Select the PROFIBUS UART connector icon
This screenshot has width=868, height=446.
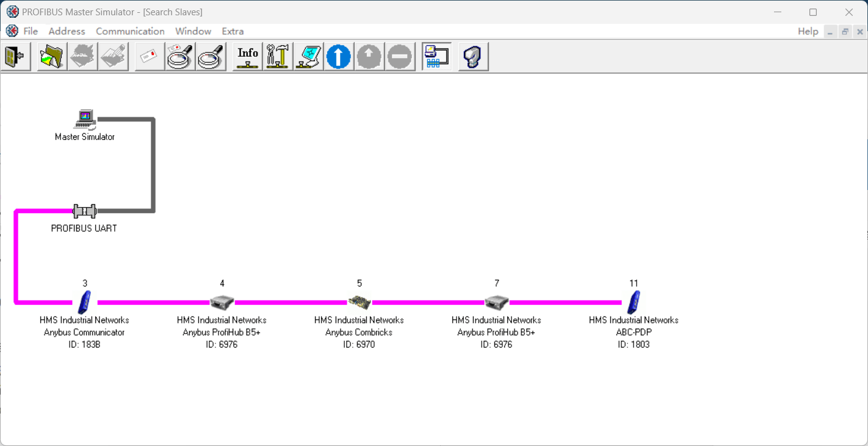click(x=85, y=211)
